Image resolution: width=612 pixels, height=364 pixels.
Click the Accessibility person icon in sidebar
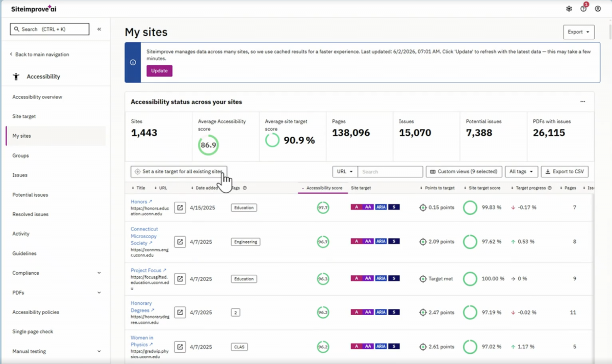(16, 76)
